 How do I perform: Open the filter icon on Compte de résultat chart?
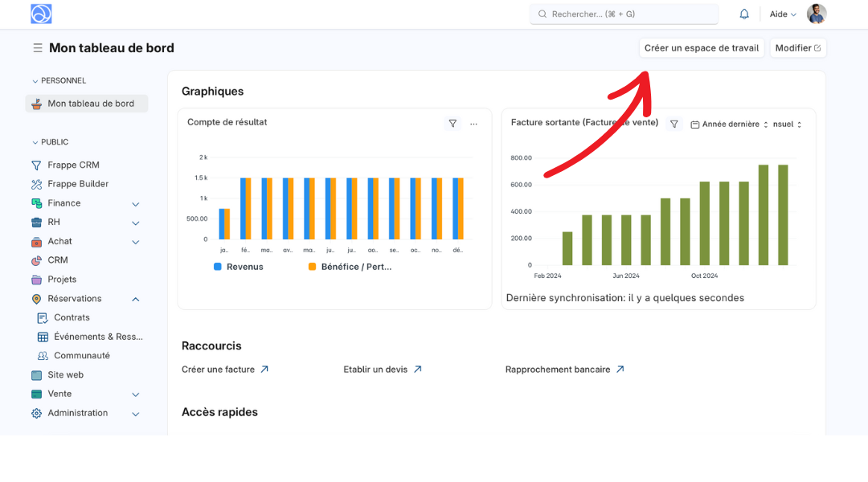click(452, 124)
